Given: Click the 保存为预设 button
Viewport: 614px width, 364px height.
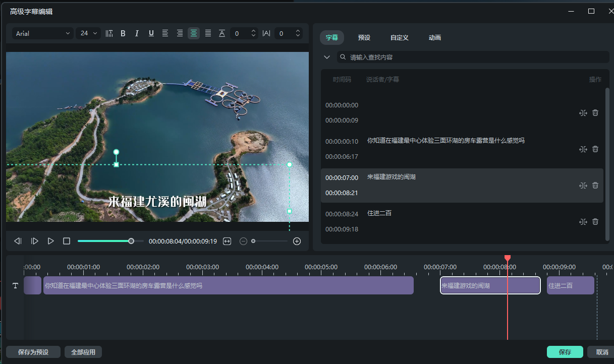Looking at the screenshot, I should (33, 351).
